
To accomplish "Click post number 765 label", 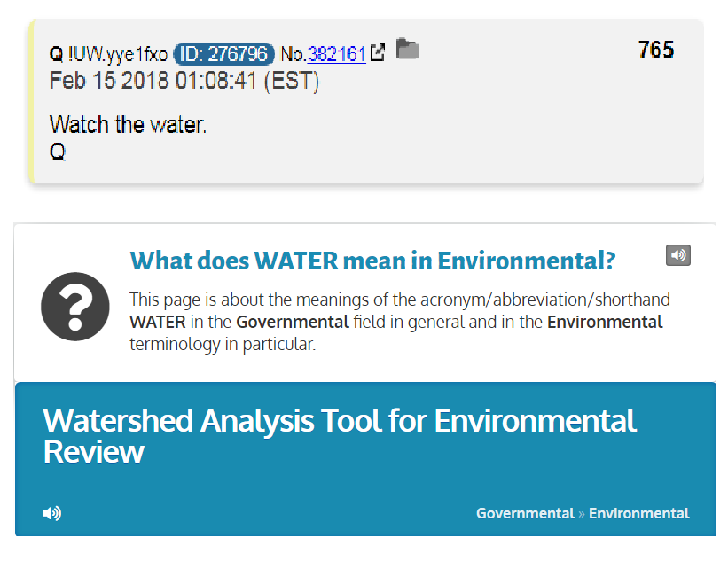I will (x=655, y=50).
